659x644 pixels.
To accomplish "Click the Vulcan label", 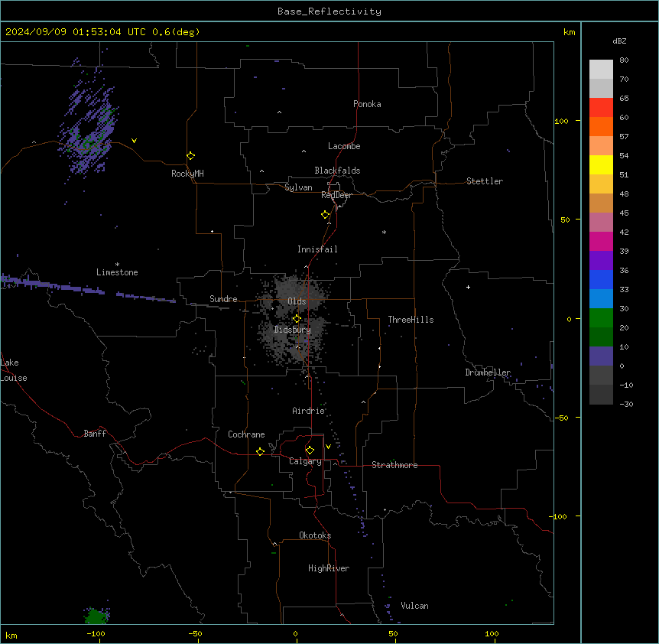I will pos(414,606).
